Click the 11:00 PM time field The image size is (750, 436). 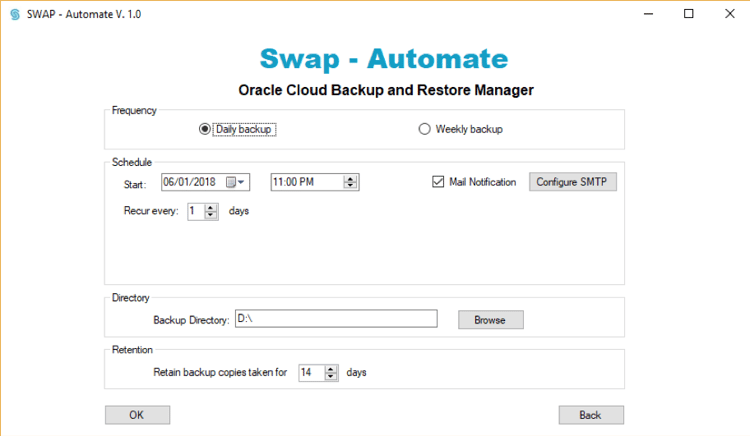(x=315, y=182)
